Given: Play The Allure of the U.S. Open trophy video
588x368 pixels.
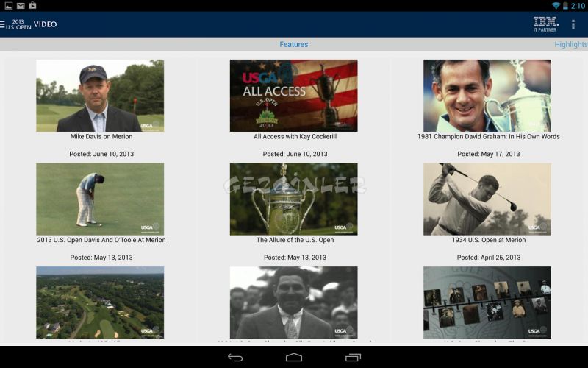Looking at the screenshot, I should point(293,199).
